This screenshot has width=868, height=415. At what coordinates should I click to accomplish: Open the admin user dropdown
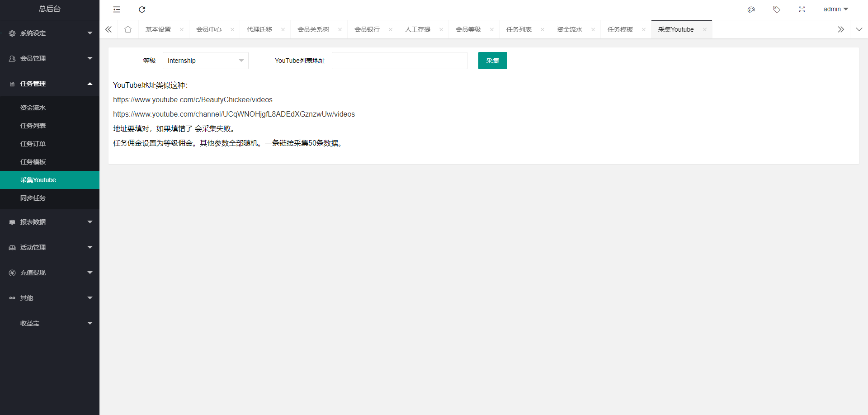pos(835,9)
